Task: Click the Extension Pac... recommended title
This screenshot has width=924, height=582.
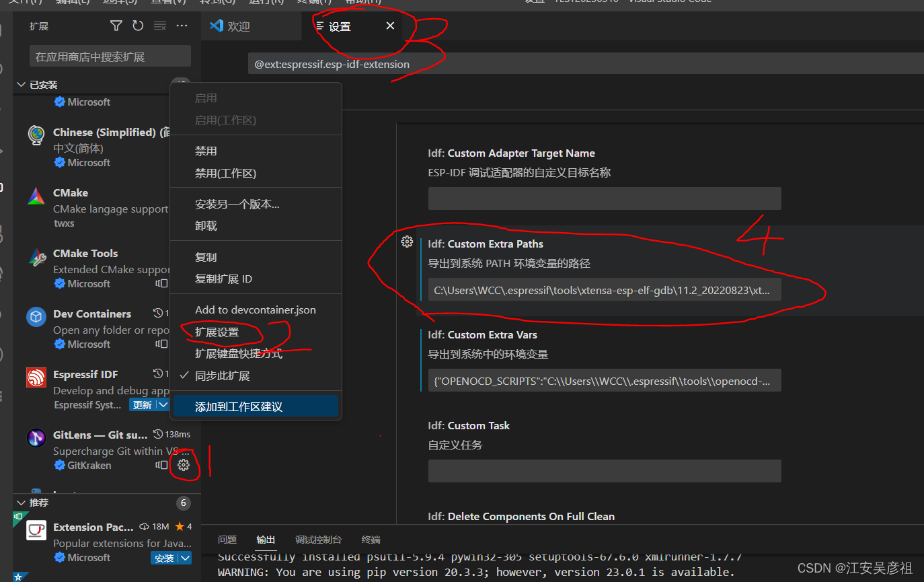Action: coord(93,527)
